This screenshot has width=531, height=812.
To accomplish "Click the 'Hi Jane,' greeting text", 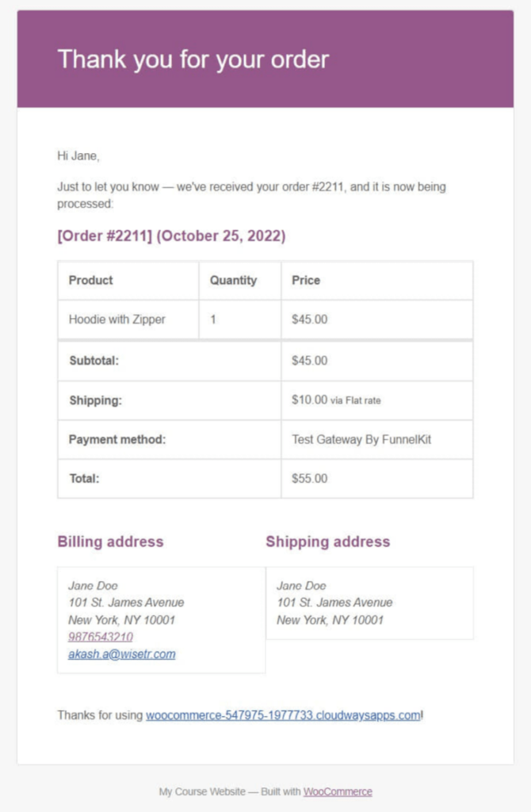I will (78, 156).
